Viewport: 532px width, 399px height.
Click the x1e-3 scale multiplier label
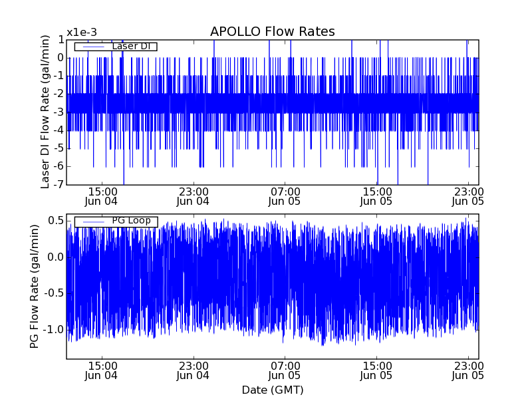tap(82, 33)
